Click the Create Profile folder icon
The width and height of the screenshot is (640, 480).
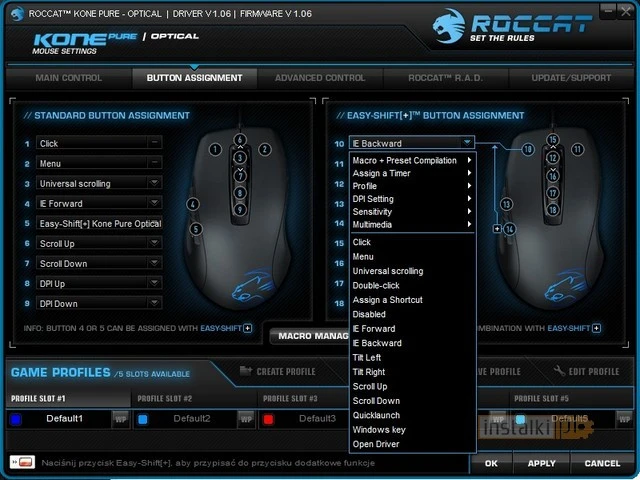point(248,372)
